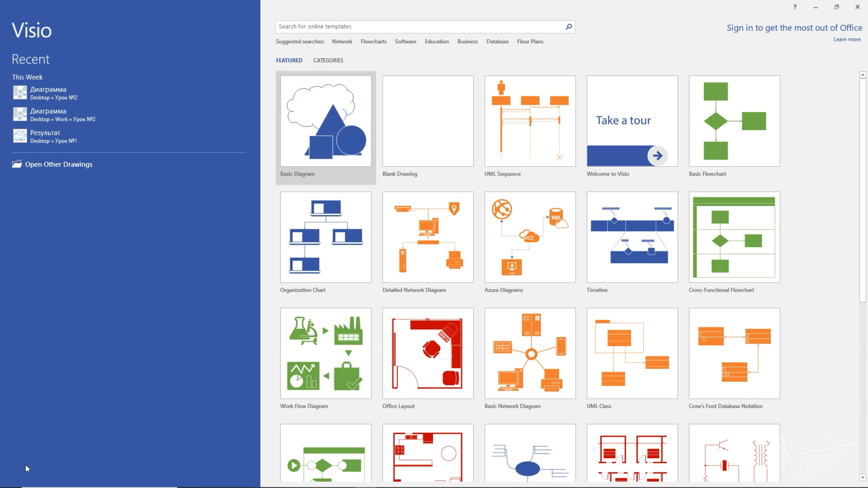868x488 pixels.
Task: Switch to the FEATURED tab
Action: pos(289,60)
